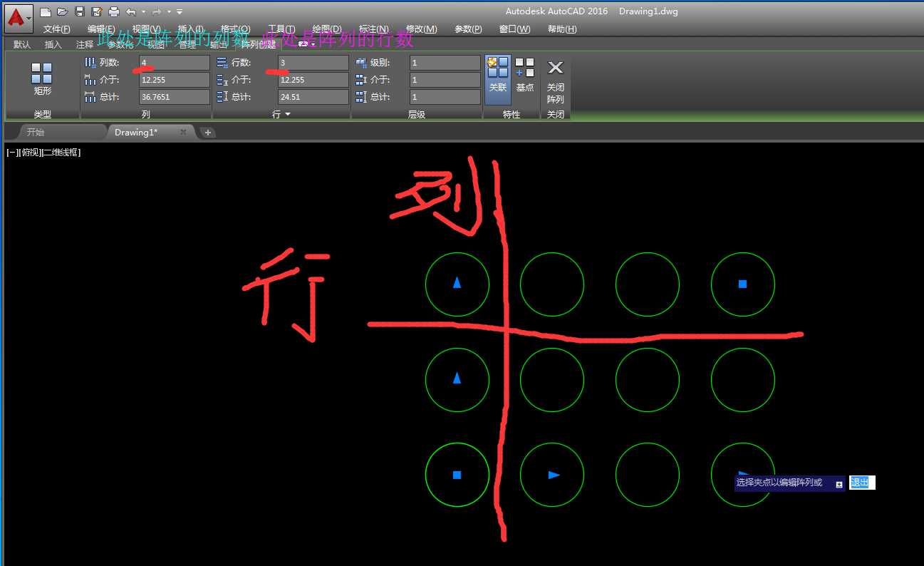924x566 pixels.
Task: Click the 列数 column count icon
Action: [90, 63]
